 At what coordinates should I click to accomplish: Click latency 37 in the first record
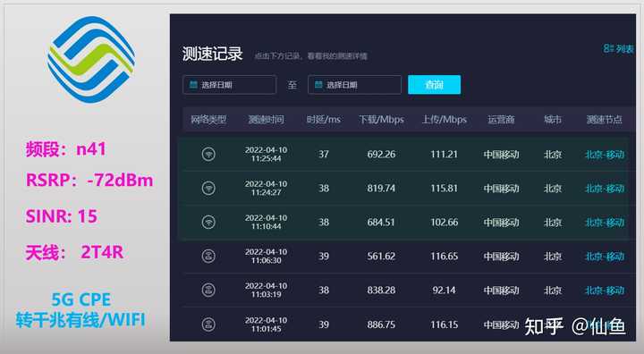(324, 155)
